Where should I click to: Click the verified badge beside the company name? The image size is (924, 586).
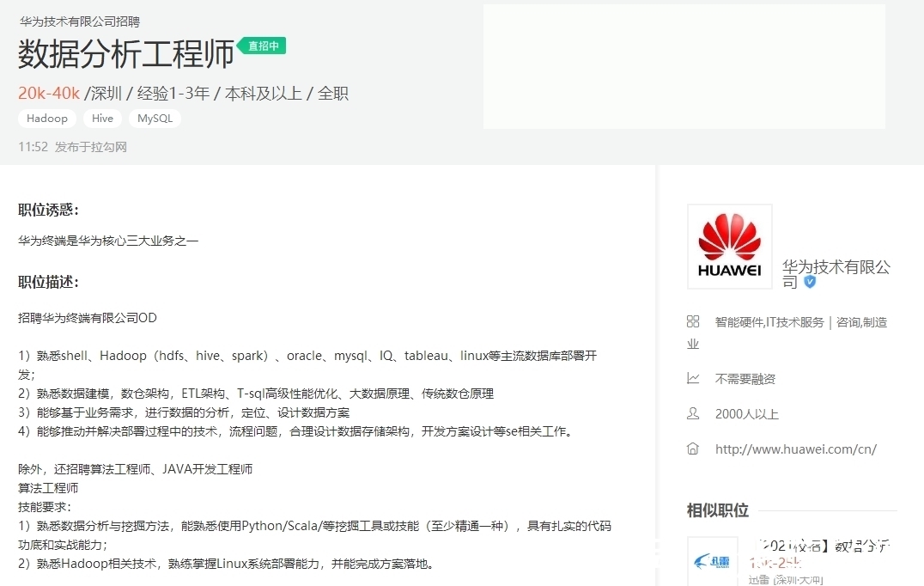(811, 282)
